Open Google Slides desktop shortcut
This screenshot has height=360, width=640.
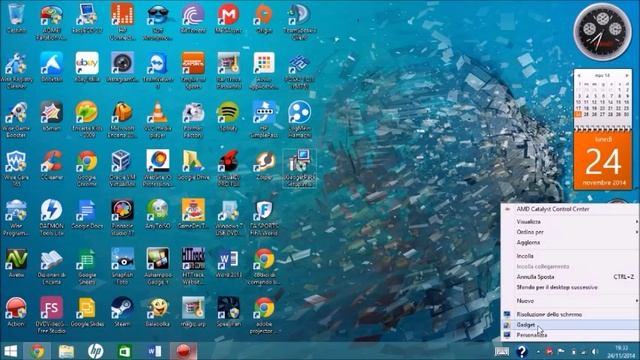87,312
